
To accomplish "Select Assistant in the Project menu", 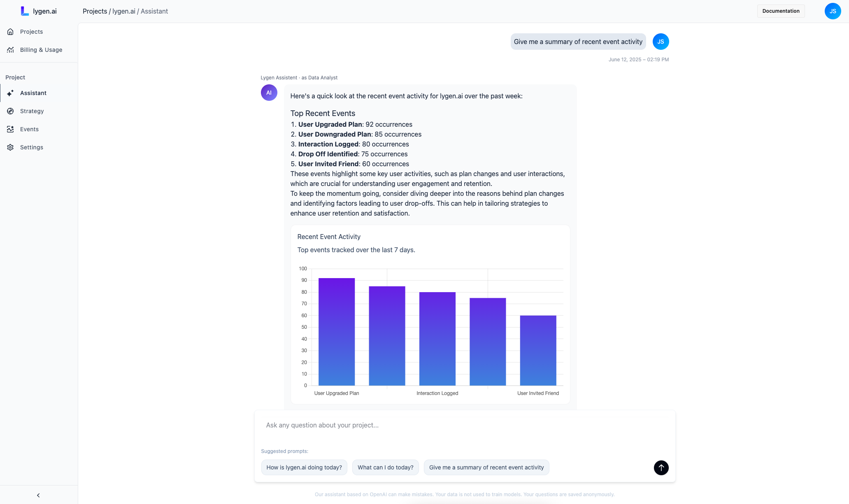I will click(39, 93).
